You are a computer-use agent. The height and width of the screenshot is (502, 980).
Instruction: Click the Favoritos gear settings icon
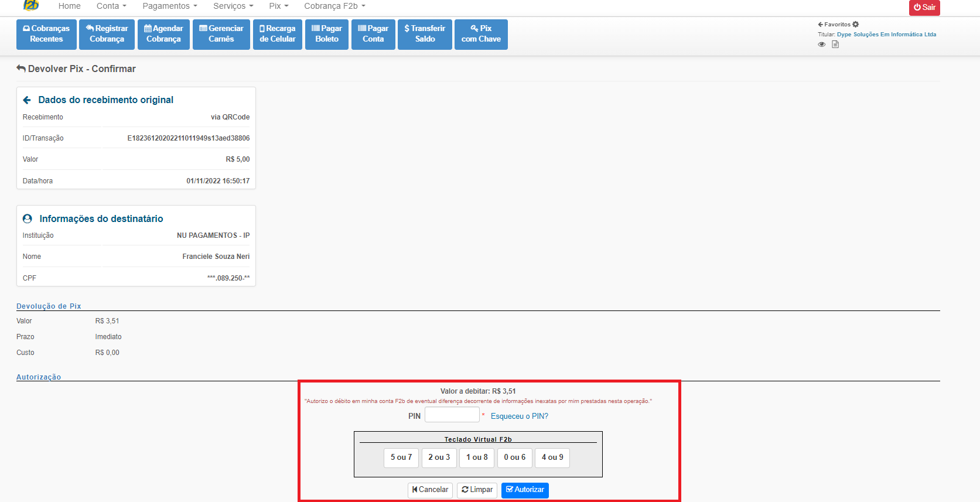pos(856,25)
